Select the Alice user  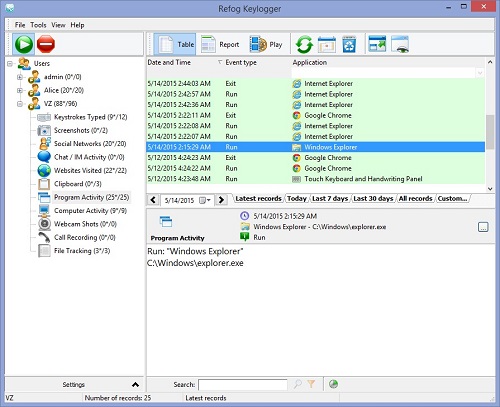(x=64, y=90)
